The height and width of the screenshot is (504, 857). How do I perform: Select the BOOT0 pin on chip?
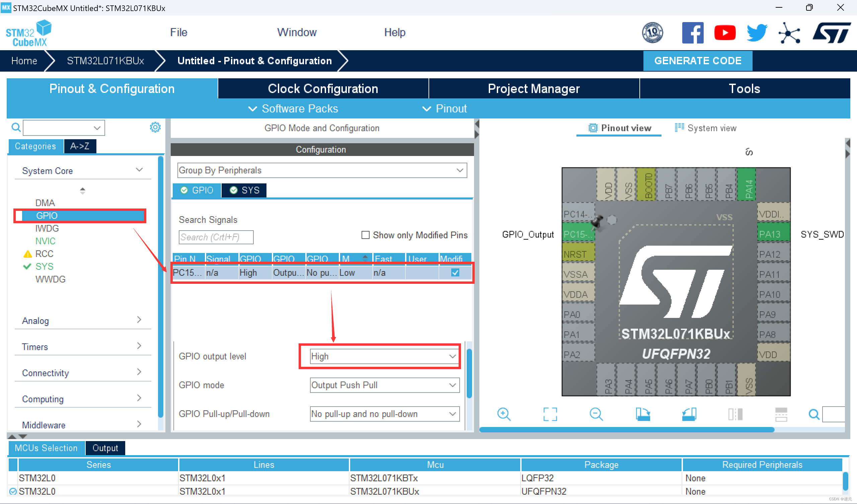[646, 184]
